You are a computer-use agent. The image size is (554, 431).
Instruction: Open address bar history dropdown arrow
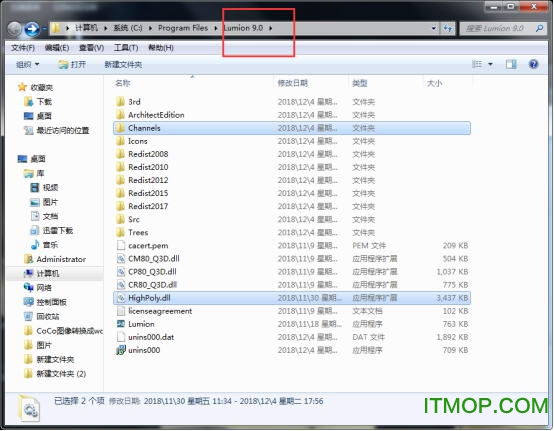(x=434, y=28)
